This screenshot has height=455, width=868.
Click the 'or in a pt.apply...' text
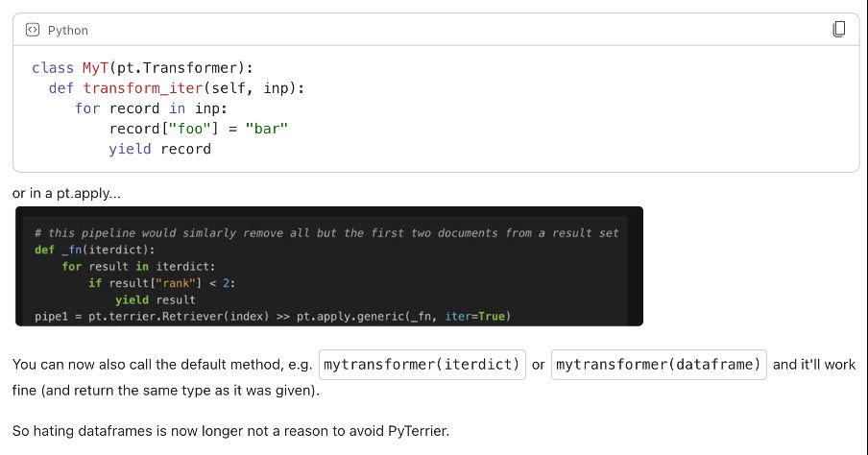click(66, 193)
